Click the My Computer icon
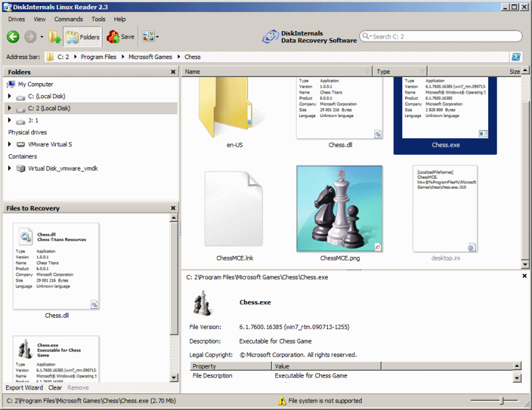This screenshot has height=410, width=532. pyautogui.click(x=11, y=84)
